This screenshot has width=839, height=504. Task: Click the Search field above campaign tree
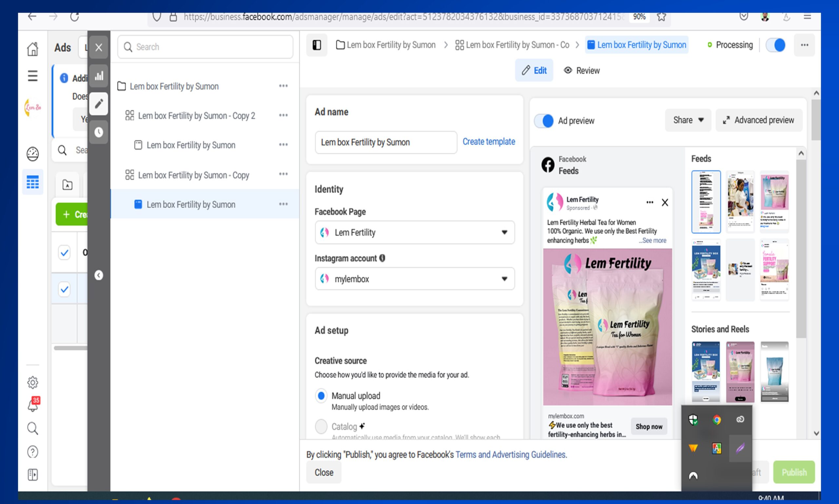205,47
